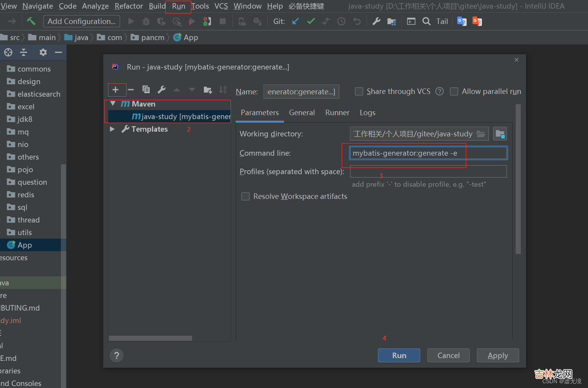Screen dimensions: 588x388
Task: Click the Copy Configuration icon
Action: pyautogui.click(x=146, y=90)
